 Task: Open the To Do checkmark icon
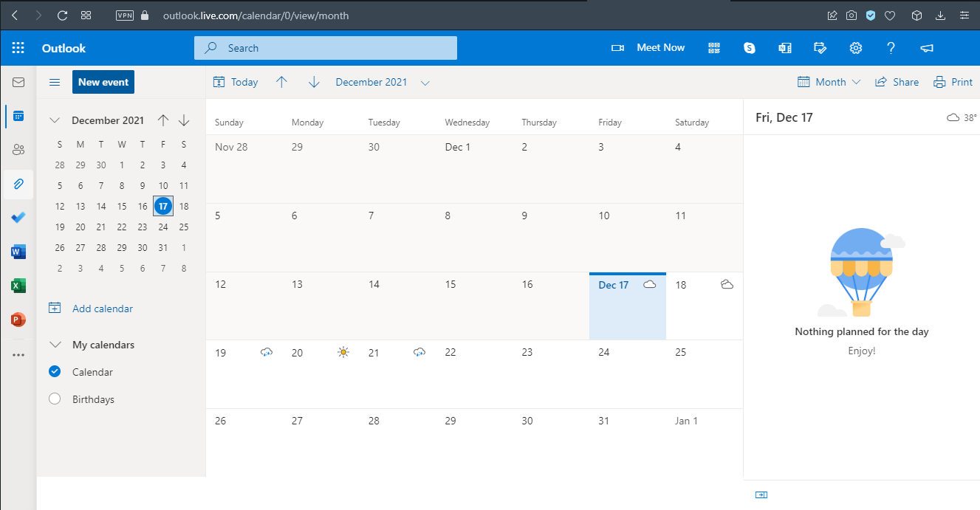(x=18, y=218)
